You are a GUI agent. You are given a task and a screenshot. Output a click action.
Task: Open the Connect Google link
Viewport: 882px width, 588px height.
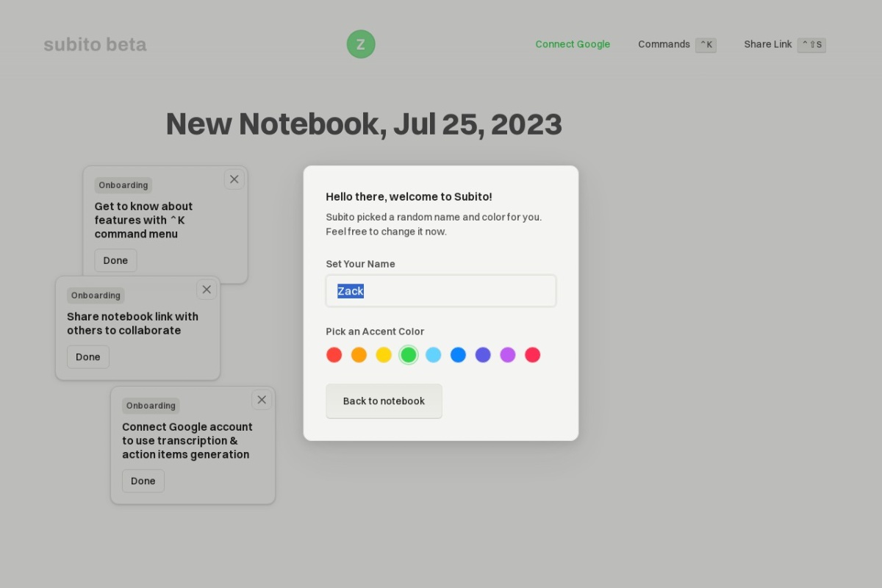(573, 44)
